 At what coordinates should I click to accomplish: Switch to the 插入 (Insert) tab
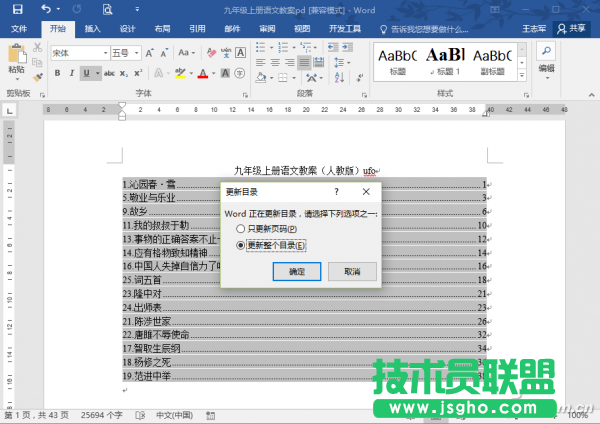(x=92, y=29)
